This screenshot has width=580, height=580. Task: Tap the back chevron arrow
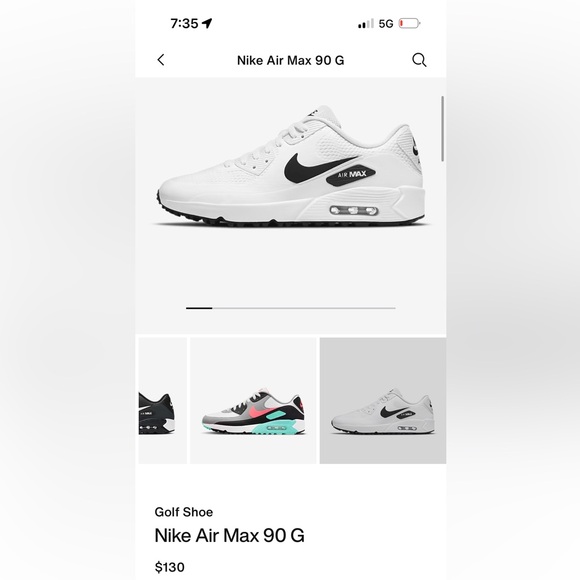point(161,60)
